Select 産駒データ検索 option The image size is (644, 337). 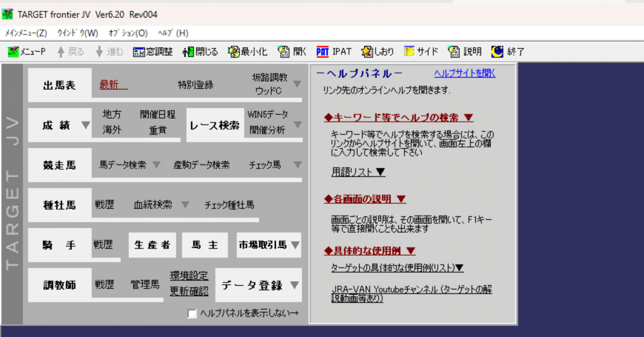tap(202, 165)
